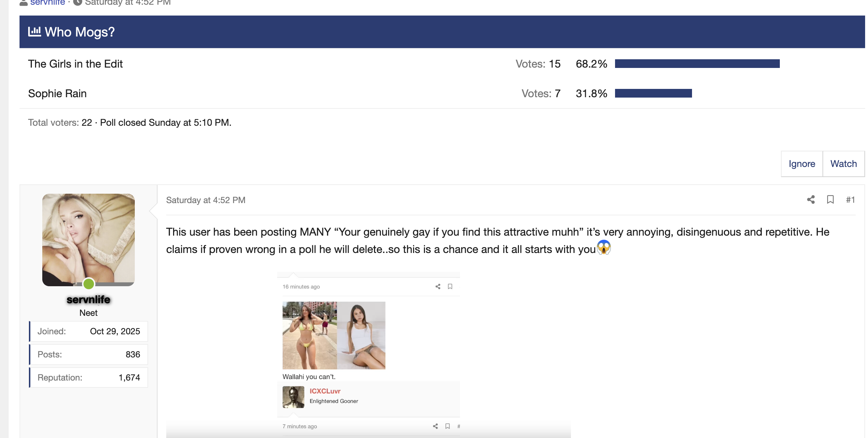Image resolution: width=868 pixels, height=438 pixels.
Task: Click the green online status dot on the avatar
Action: click(x=89, y=284)
